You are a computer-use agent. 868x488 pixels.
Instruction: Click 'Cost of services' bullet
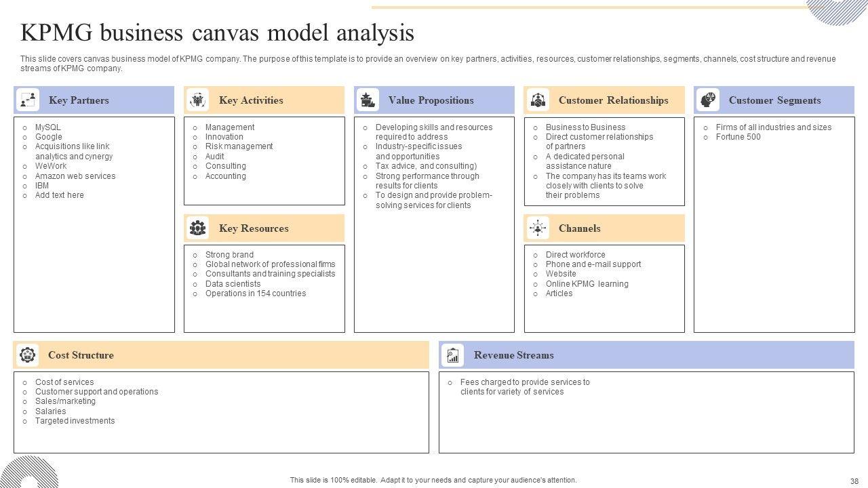click(x=64, y=382)
